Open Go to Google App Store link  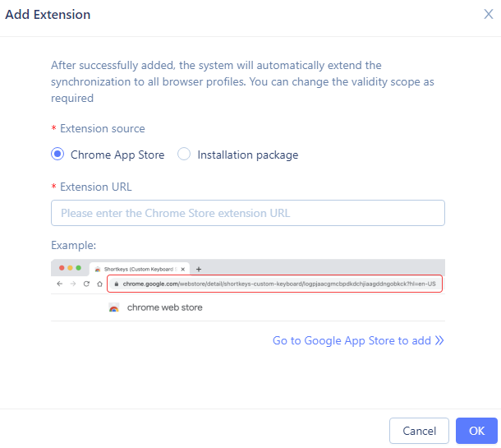click(x=352, y=340)
